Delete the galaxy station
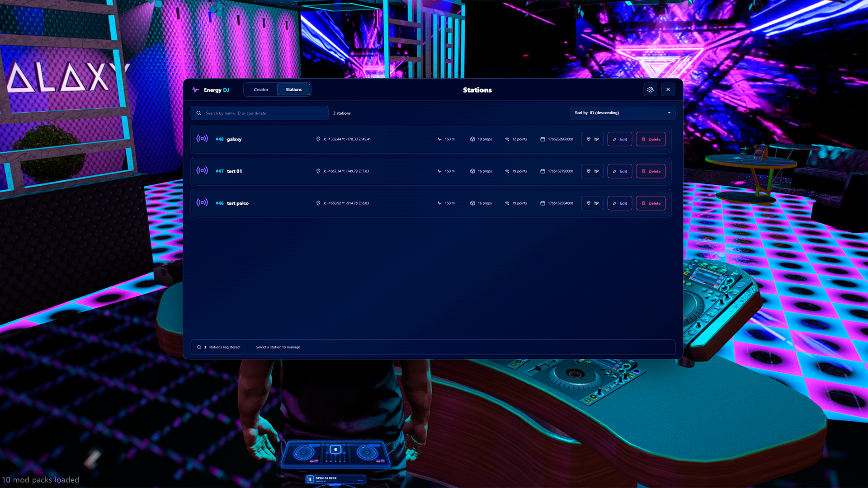Viewport: 868px width, 488px height. tap(651, 139)
